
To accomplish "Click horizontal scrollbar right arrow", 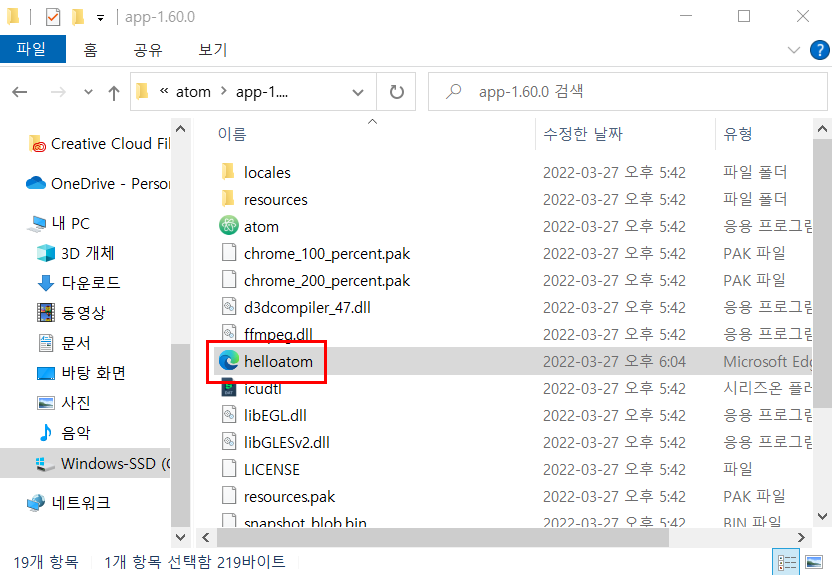I will (x=801, y=538).
